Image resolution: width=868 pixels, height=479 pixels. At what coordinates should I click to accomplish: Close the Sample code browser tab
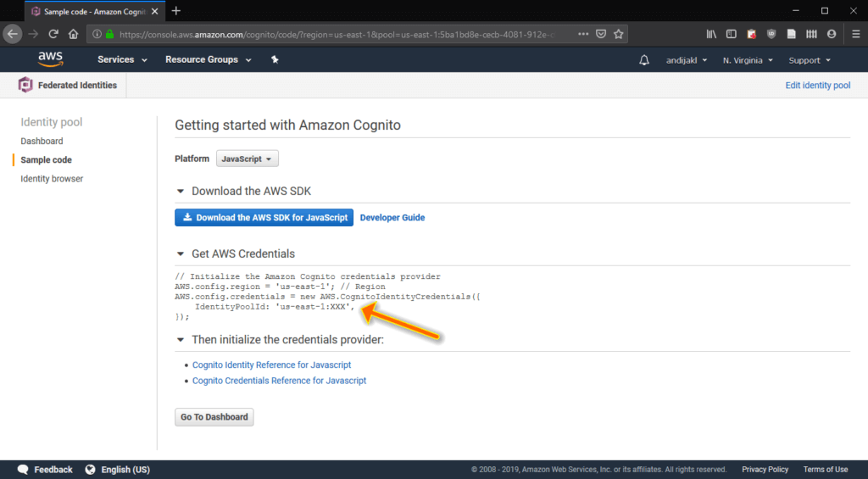click(154, 11)
